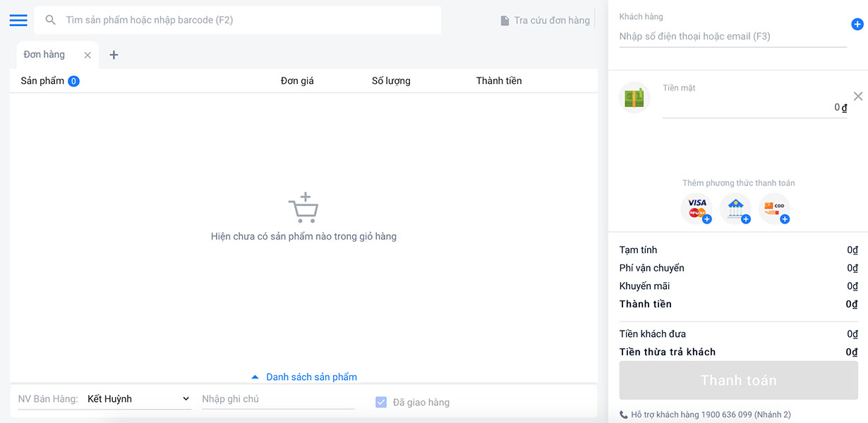Image resolution: width=868 pixels, height=423 pixels.
Task: Add Visa card payment method
Action: tap(697, 209)
